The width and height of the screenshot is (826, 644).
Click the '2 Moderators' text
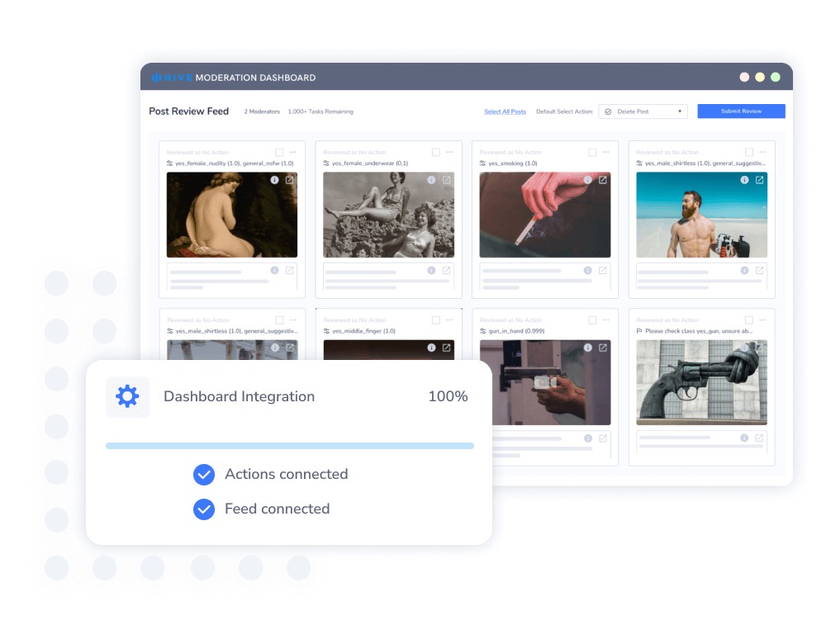tap(262, 111)
